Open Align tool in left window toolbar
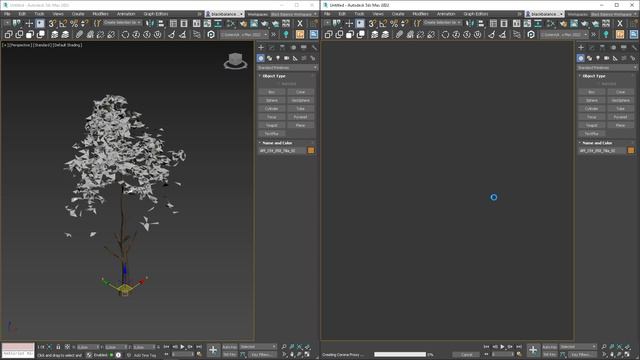Viewport: 640px width, 360px height. pos(161,24)
